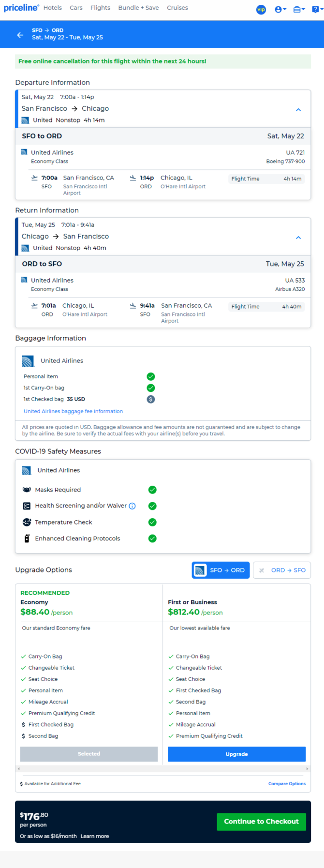The image size is (324, 868).
Task: Click the Health Screening green checkmark
Action: point(152,506)
